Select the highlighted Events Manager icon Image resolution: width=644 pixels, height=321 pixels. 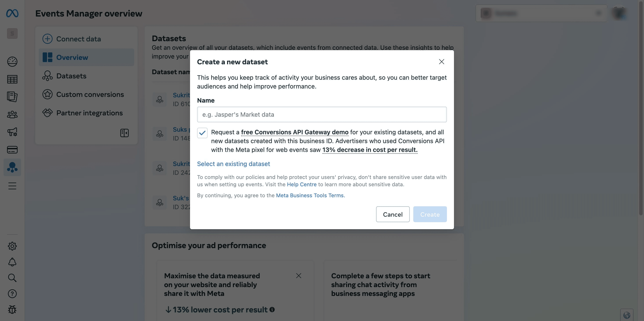pyautogui.click(x=12, y=167)
